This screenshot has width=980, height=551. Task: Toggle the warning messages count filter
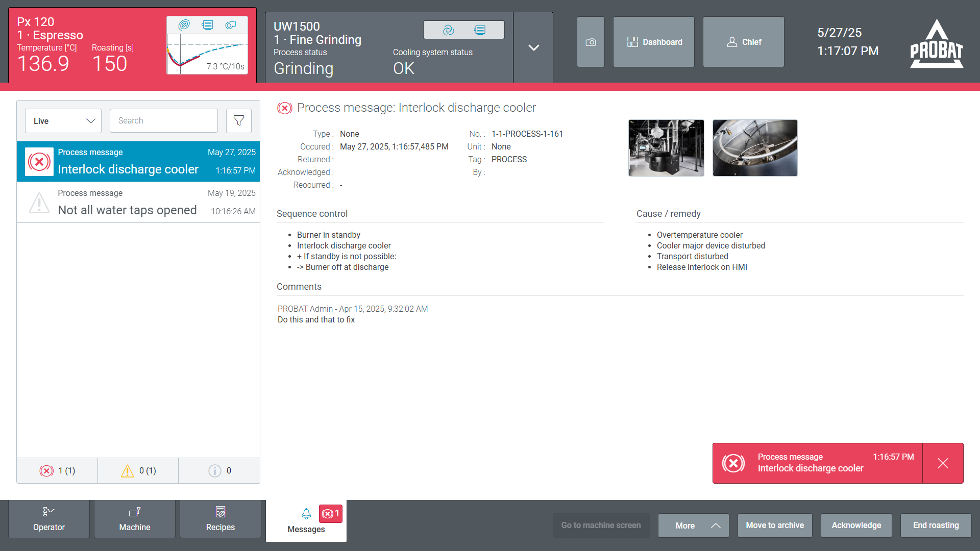pyautogui.click(x=138, y=470)
